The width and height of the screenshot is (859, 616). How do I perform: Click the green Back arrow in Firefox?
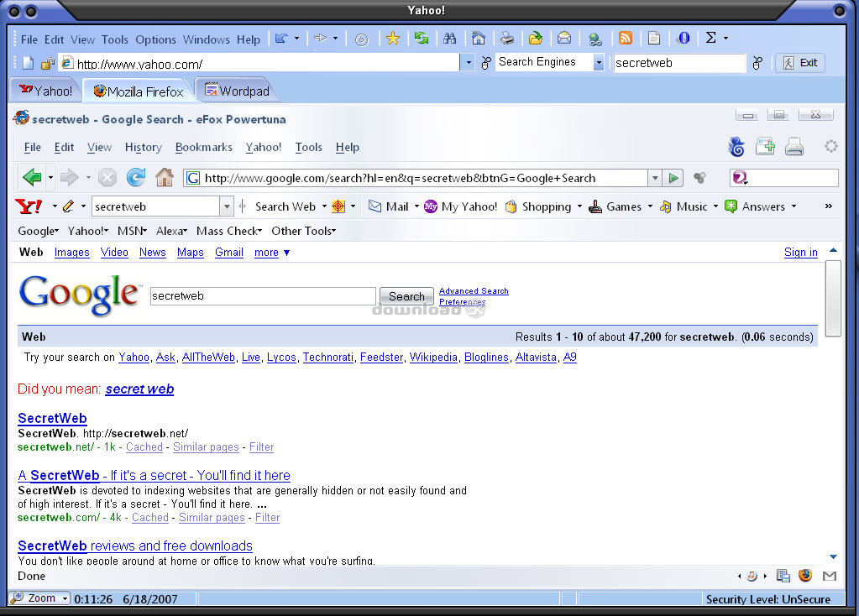click(x=32, y=177)
